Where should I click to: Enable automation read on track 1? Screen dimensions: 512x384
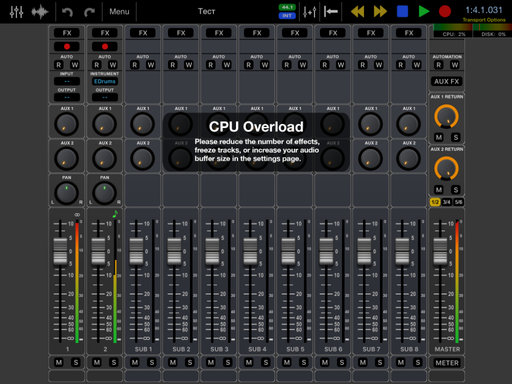(x=59, y=65)
